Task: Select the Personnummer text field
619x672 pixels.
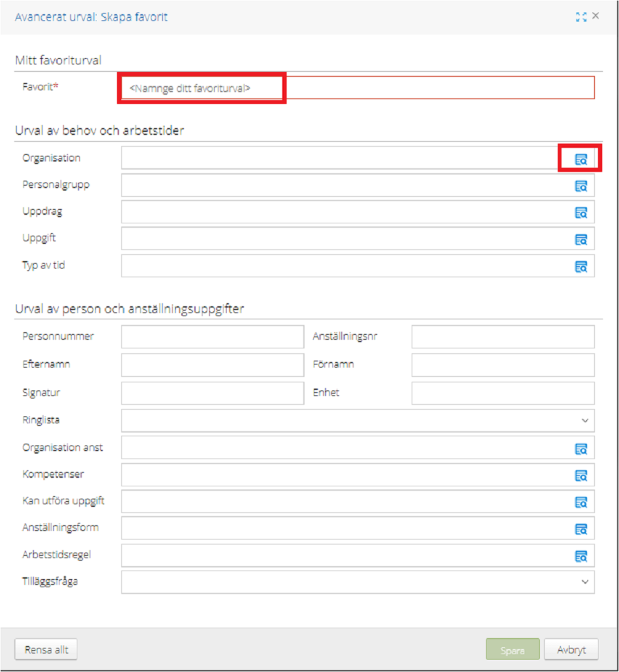Action: point(212,337)
